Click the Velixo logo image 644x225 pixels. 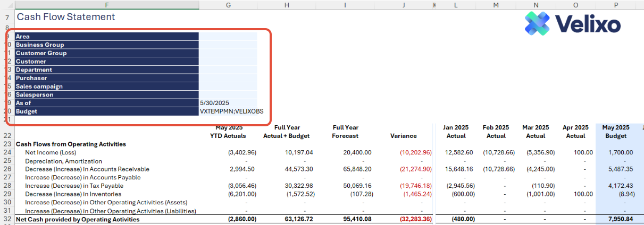tap(572, 23)
